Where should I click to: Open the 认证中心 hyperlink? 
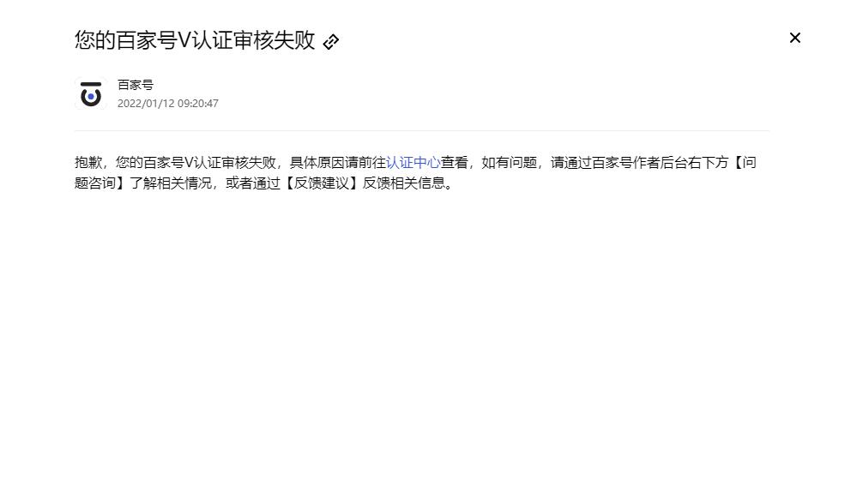point(413,162)
